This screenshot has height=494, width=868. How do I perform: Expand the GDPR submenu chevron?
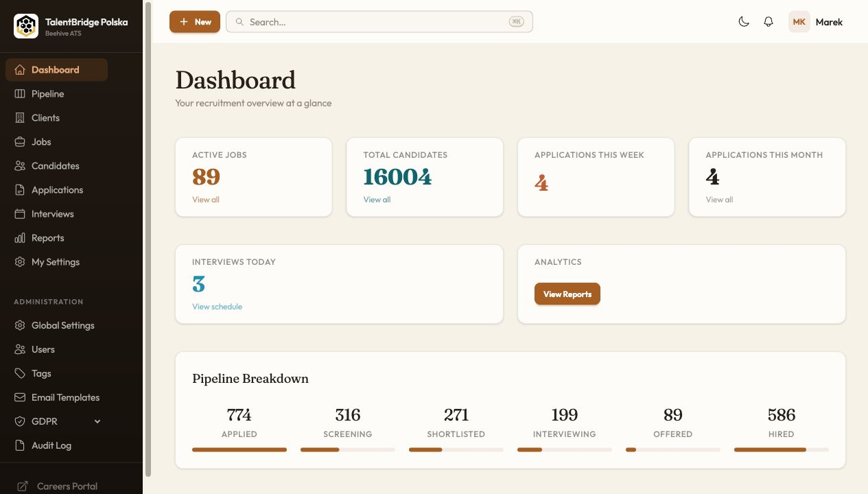(x=97, y=421)
